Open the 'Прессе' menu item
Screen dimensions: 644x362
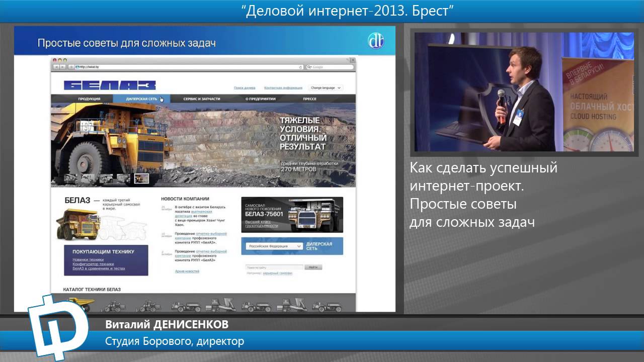coord(310,99)
